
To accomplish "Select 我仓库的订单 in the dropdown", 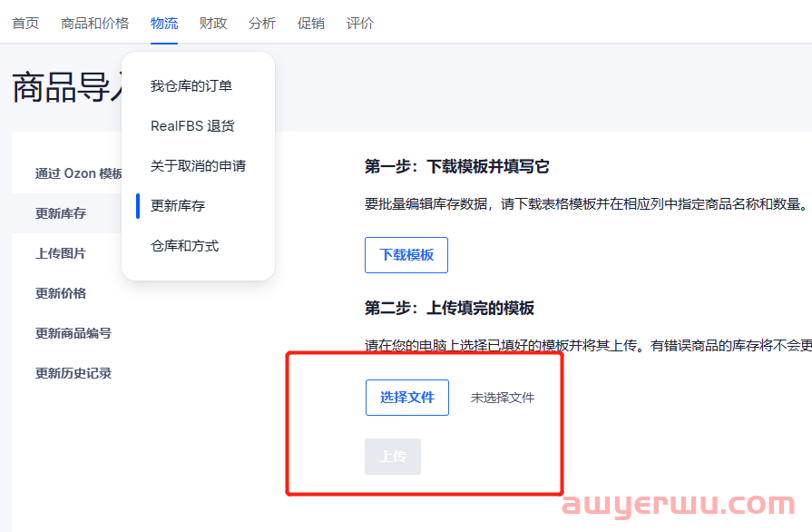I will pos(191,85).
